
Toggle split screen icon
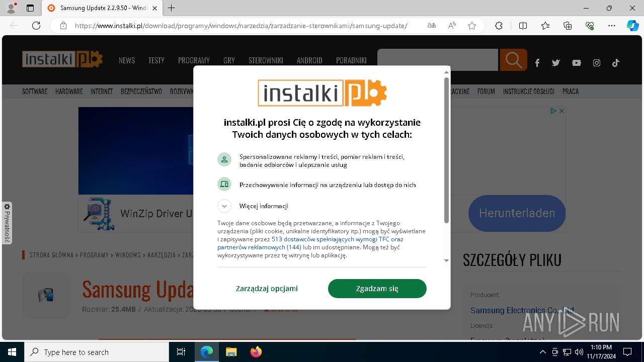(523, 26)
